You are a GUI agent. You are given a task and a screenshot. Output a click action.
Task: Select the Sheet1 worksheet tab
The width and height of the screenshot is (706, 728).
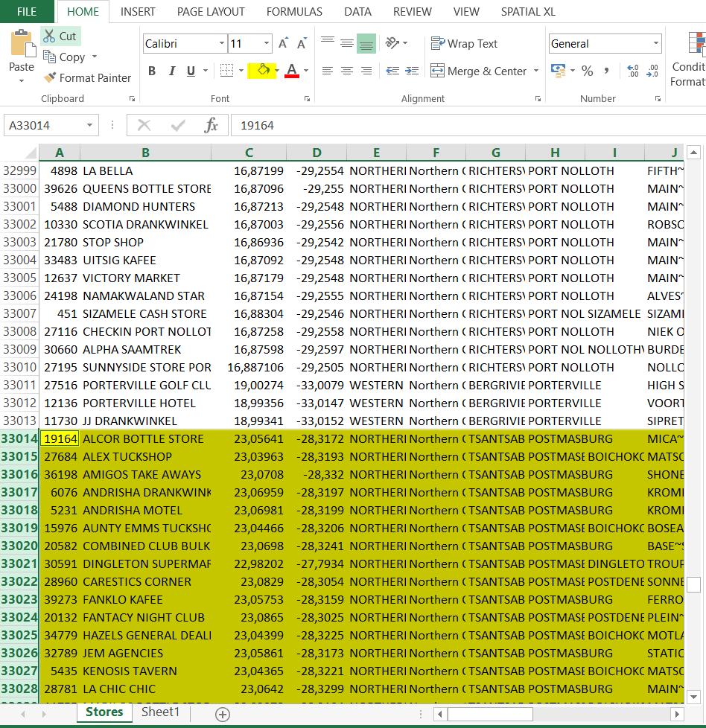[x=160, y=712]
